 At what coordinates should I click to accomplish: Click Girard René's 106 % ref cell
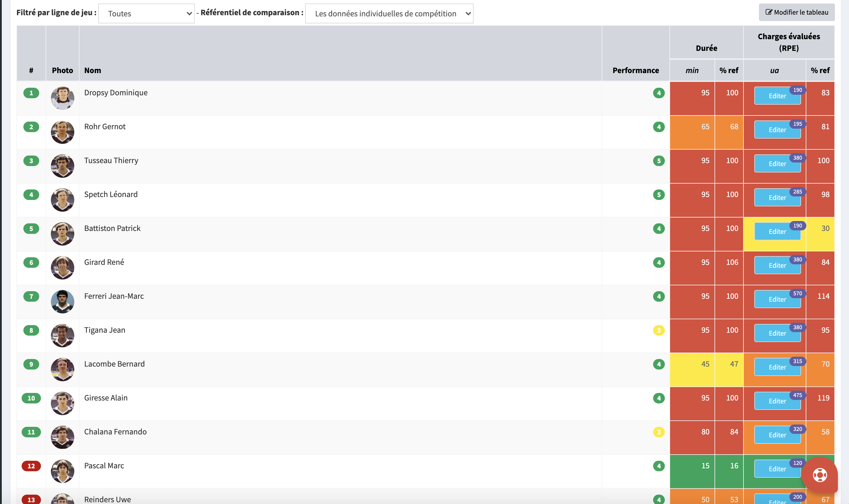729,268
